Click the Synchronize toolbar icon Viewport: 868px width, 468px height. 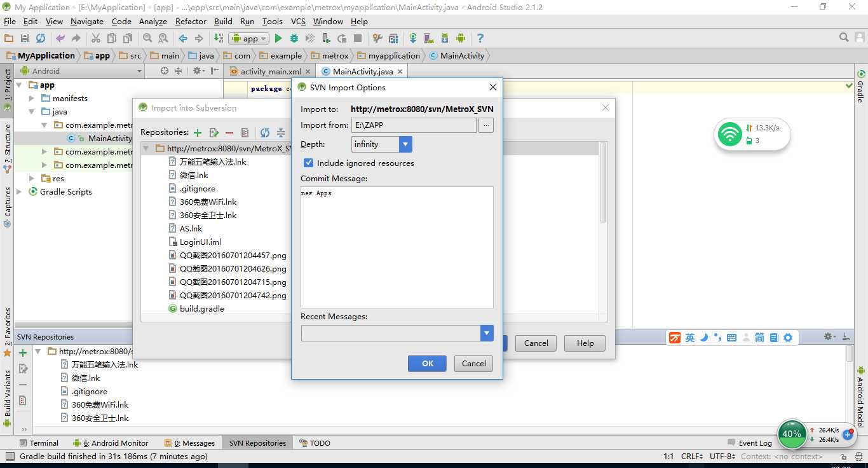click(41, 38)
